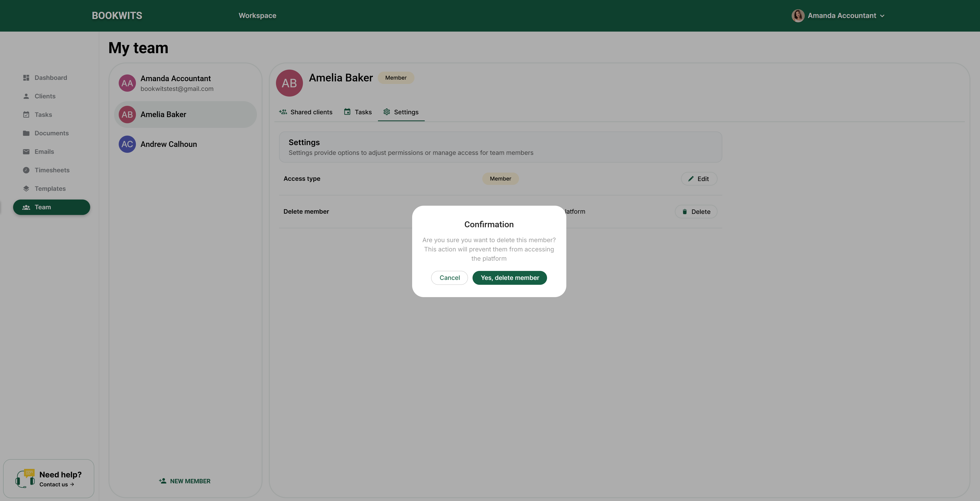The height and width of the screenshot is (501, 980).
Task: Expand the Amanda Accountant user menu chevron
Action: point(882,16)
